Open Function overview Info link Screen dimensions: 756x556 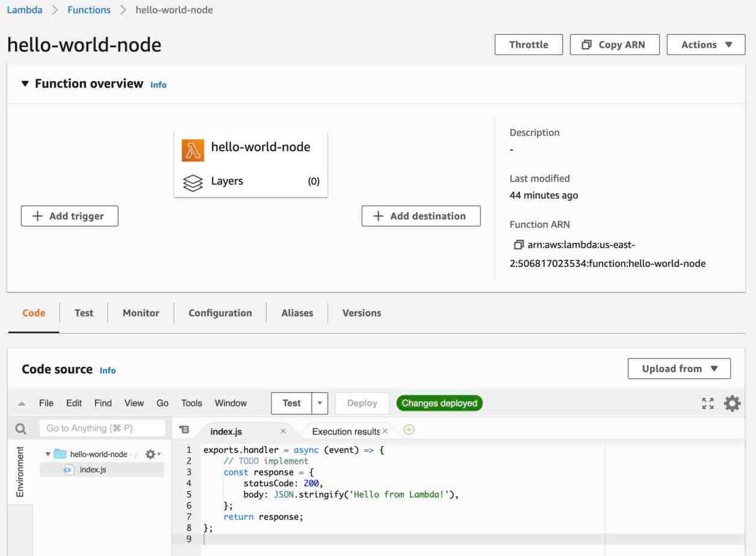158,85
